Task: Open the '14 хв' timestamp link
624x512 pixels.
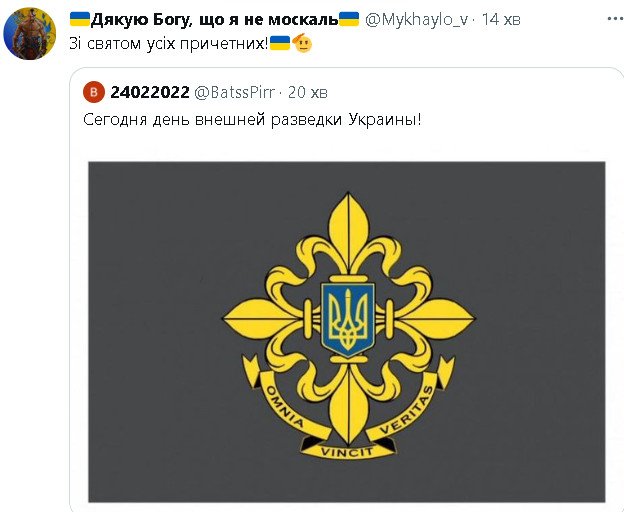Action: click(x=501, y=19)
